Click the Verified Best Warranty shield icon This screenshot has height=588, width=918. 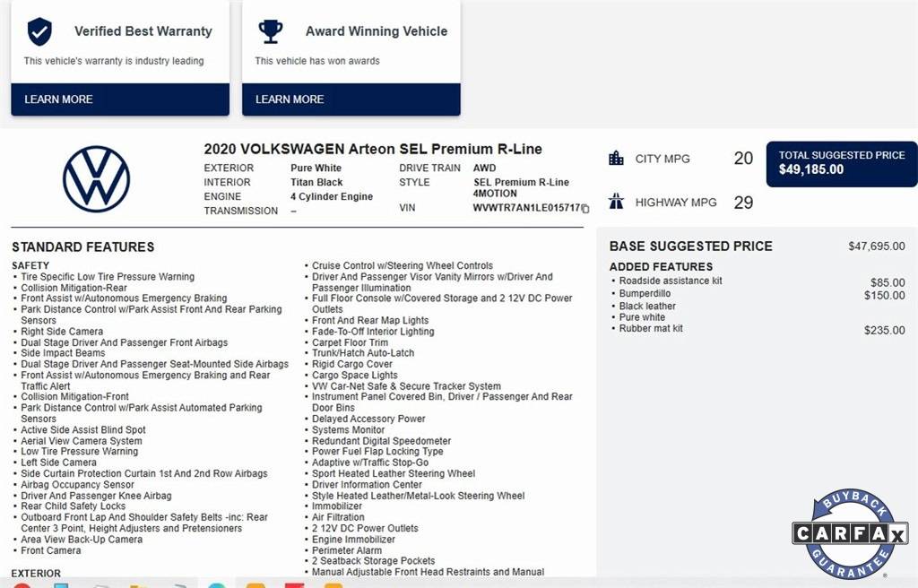point(39,31)
